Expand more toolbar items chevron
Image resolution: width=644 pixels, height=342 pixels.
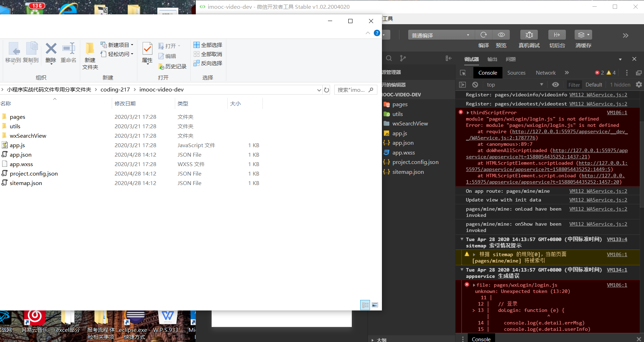[625, 35]
